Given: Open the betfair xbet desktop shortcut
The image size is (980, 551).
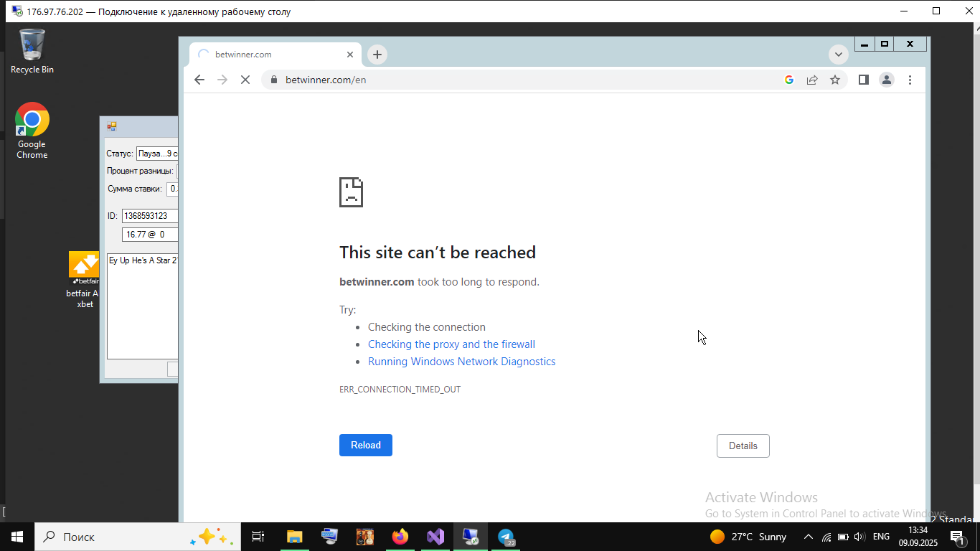Looking at the screenshot, I should coord(85,280).
